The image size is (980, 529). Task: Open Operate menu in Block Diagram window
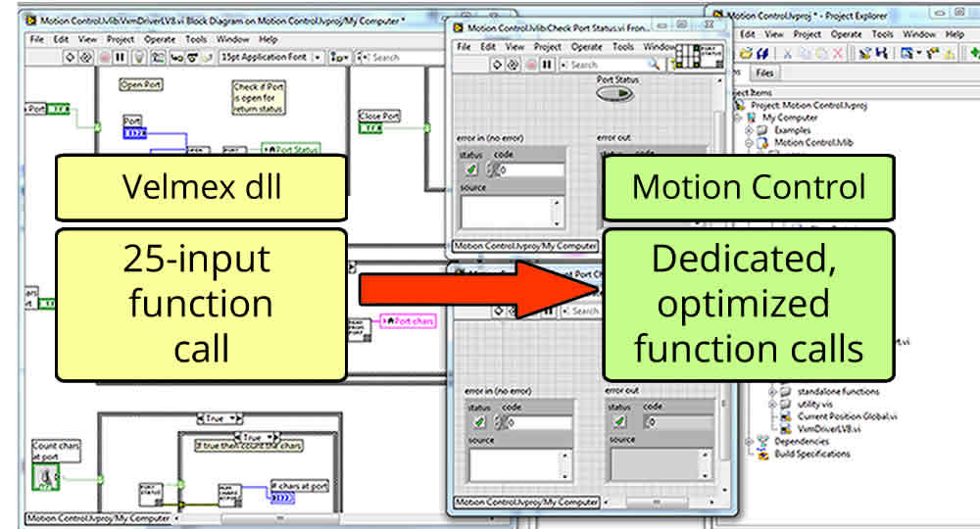coord(160,39)
